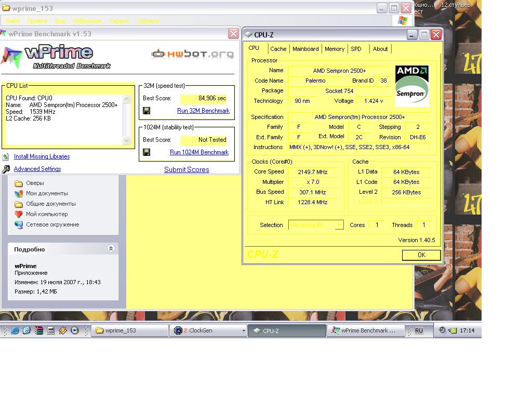The width and height of the screenshot is (532, 399).
Task: Click the icon beside Install Missing Libraries
Action: pyautogui.click(x=5, y=156)
